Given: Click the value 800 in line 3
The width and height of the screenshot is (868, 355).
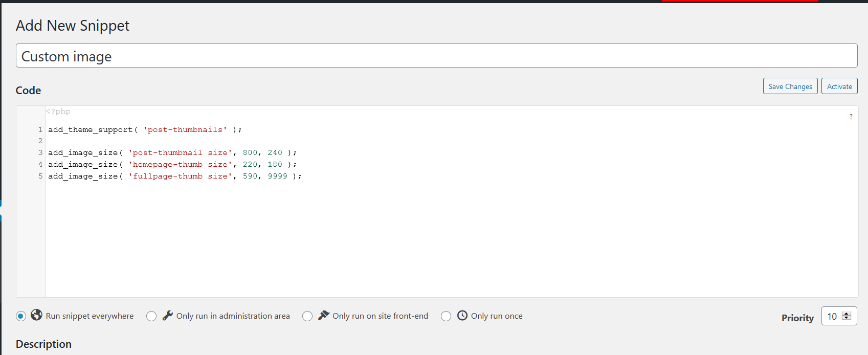Looking at the screenshot, I should click(x=250, y=152).
